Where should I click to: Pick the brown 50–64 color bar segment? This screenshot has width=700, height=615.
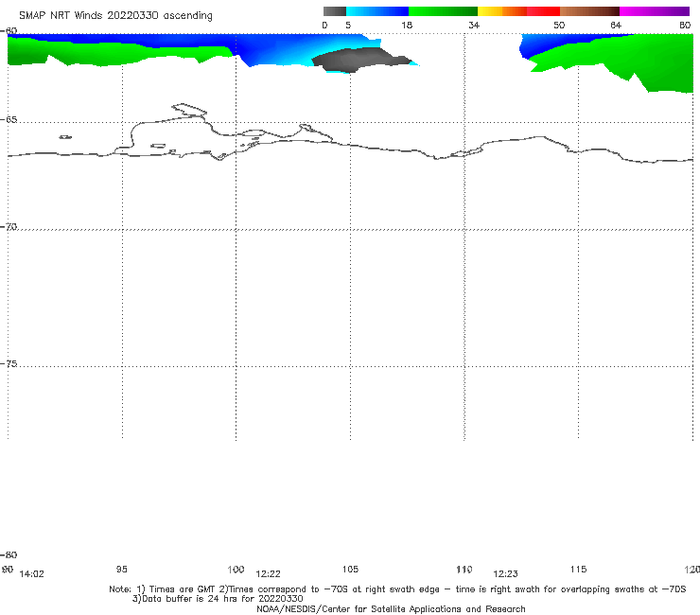pyautogui.click(x=589, y=11)
